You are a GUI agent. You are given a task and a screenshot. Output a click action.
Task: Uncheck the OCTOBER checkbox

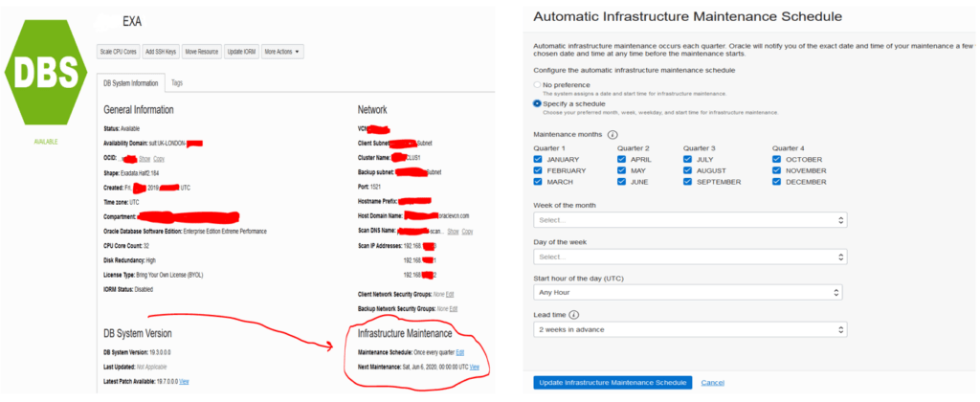[776, 160]
